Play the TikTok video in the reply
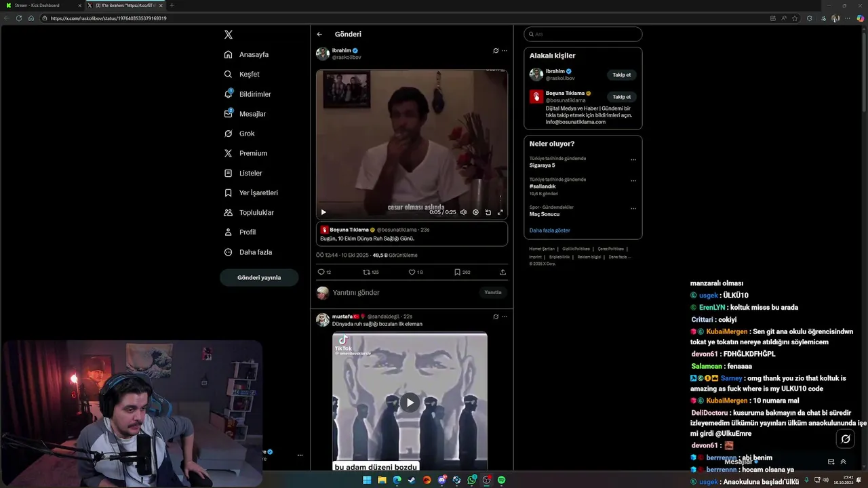 tap(410, 403)
